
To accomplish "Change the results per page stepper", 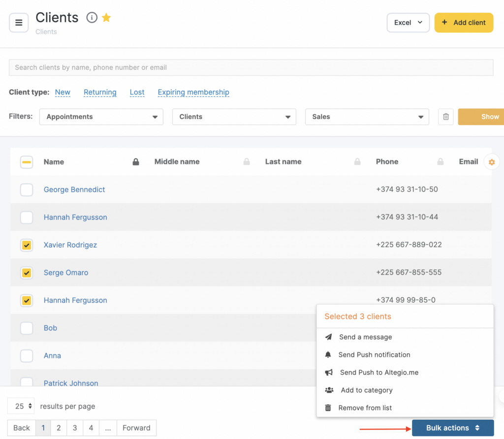I will [21, 406].
